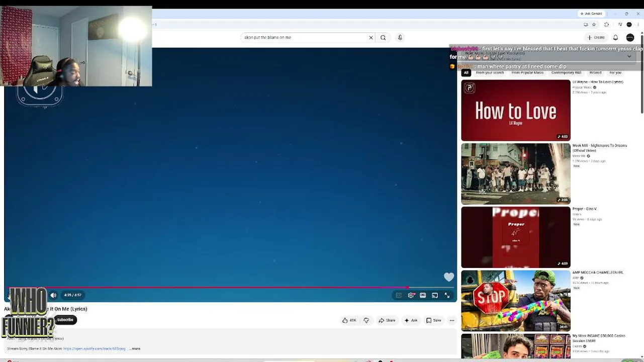The width and height of the screenshot is (644, 362).
Task: Open the Spotify track link in description
Action: point(94,348)
